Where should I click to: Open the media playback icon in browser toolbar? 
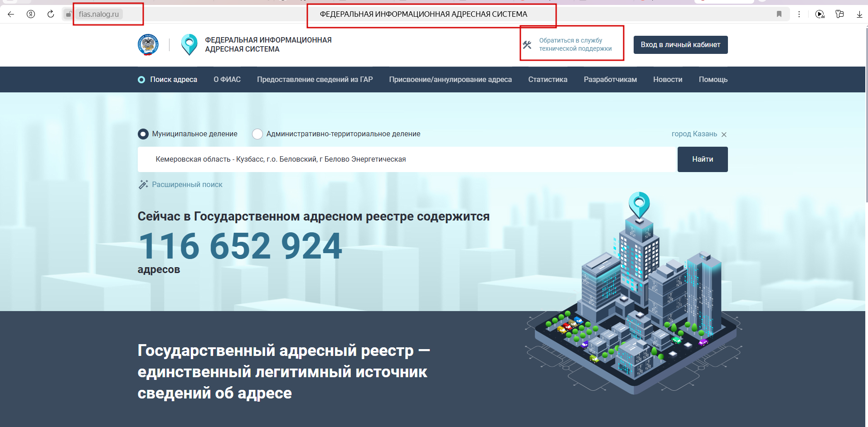pos(820,14)
